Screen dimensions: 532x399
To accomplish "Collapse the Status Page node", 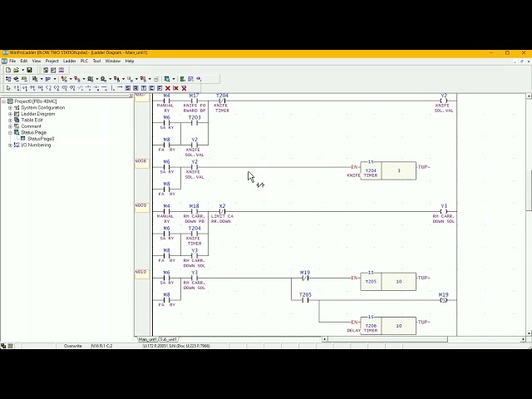I will pos(10,132).
